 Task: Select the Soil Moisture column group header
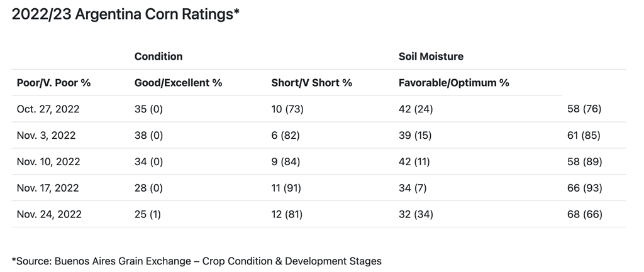coord(431,57)
